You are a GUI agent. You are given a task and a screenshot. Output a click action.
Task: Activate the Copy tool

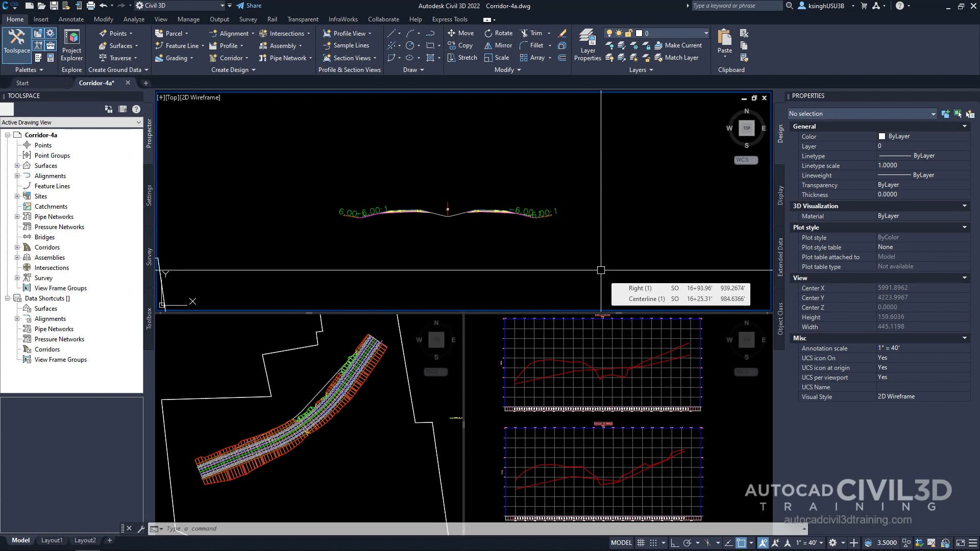tap(461, 45)
